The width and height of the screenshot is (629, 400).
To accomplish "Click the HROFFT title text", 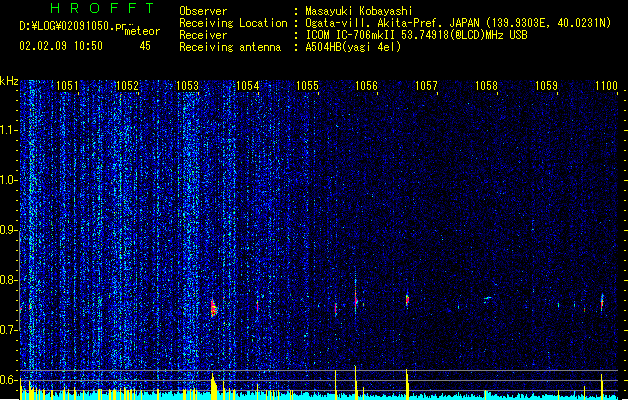I will pyautogui.click(x=102, y=8).
